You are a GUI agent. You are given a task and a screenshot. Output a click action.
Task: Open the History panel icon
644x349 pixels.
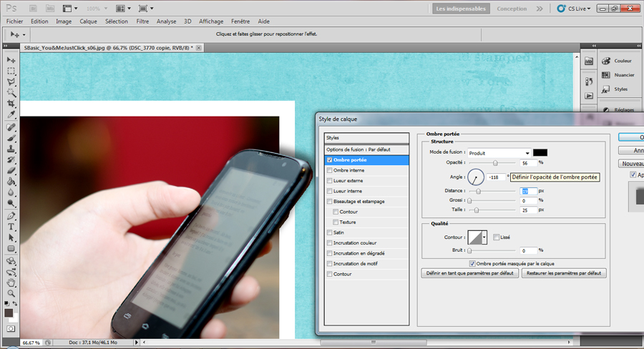tap(589, 82)
